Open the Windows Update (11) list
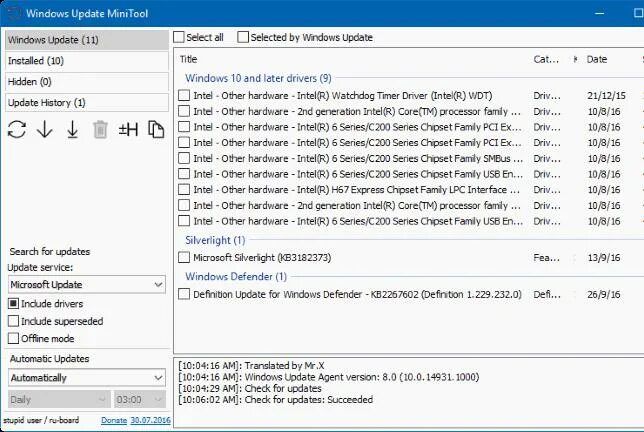 pos(87,40)
